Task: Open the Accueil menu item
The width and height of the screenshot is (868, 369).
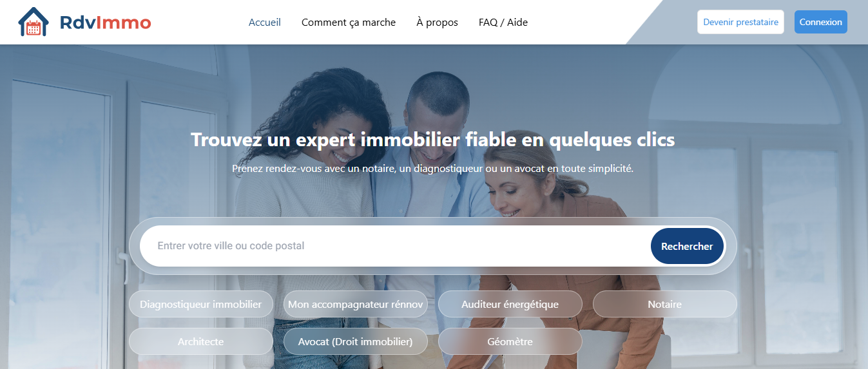Action: tap(265, 22)
